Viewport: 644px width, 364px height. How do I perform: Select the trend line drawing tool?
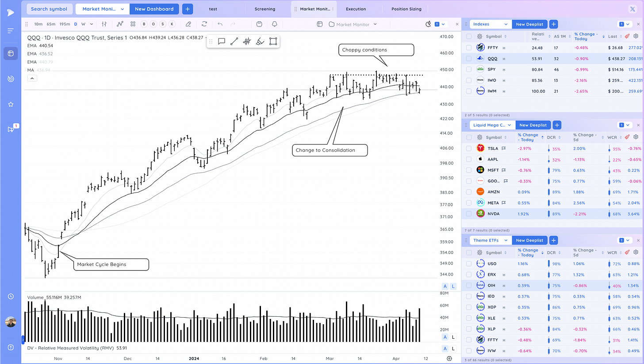click(x=234, y=42)
